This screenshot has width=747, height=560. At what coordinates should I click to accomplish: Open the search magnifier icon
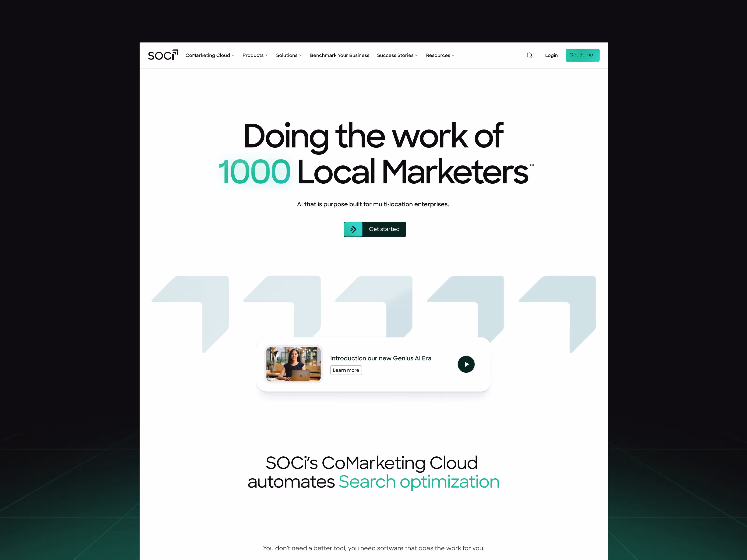(x=529, y=55)
